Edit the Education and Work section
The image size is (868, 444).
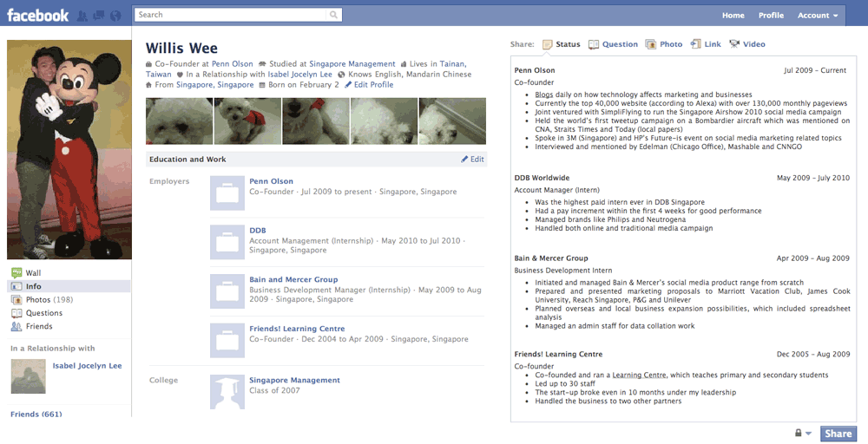tap(477, 160)
